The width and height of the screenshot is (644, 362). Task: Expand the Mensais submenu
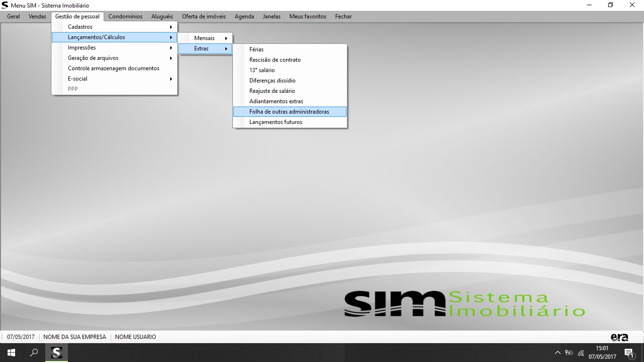(205, 38)
